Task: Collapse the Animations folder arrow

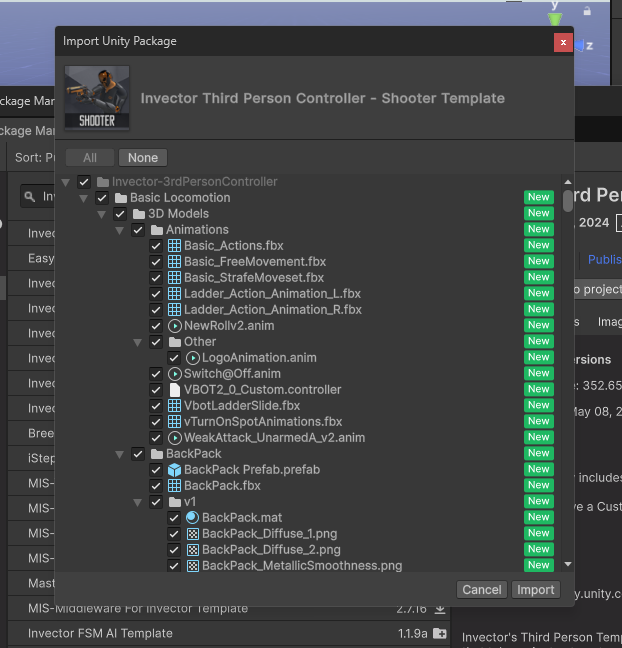Action: click(x=120, y=231)
